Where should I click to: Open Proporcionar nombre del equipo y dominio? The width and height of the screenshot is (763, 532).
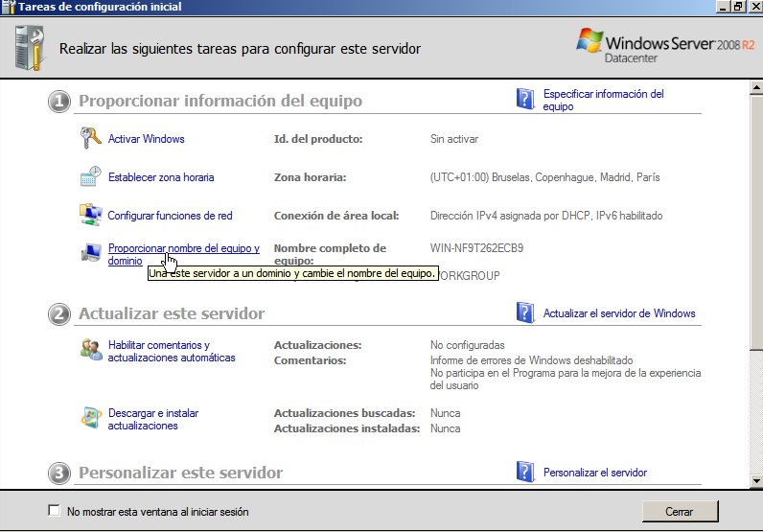point(183,254)
